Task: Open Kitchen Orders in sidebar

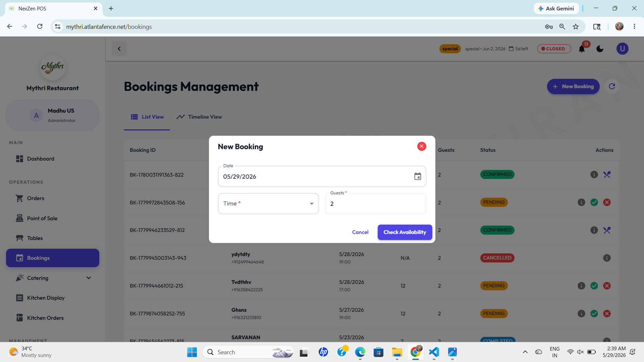Action: click(x=53, y=318)
